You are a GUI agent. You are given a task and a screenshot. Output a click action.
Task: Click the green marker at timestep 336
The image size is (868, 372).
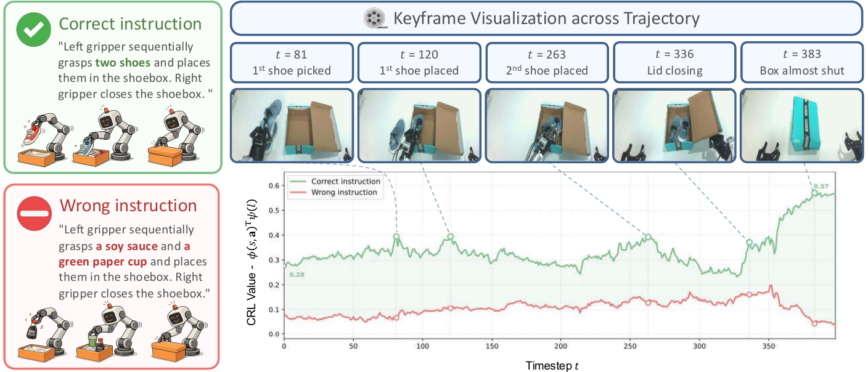(750, 242)
